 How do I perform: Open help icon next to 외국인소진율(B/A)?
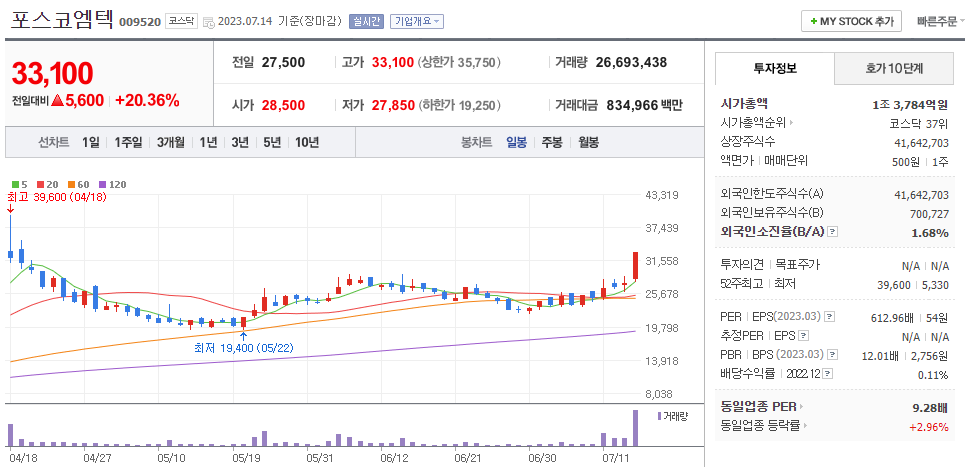pyautogui.click(x=833, y=232)
